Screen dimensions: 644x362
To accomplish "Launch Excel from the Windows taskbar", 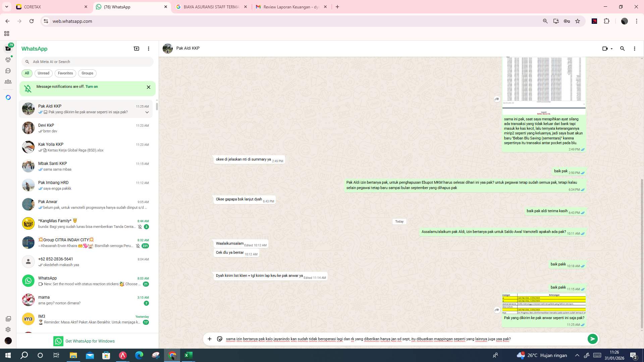I will (x=188, y=355).
